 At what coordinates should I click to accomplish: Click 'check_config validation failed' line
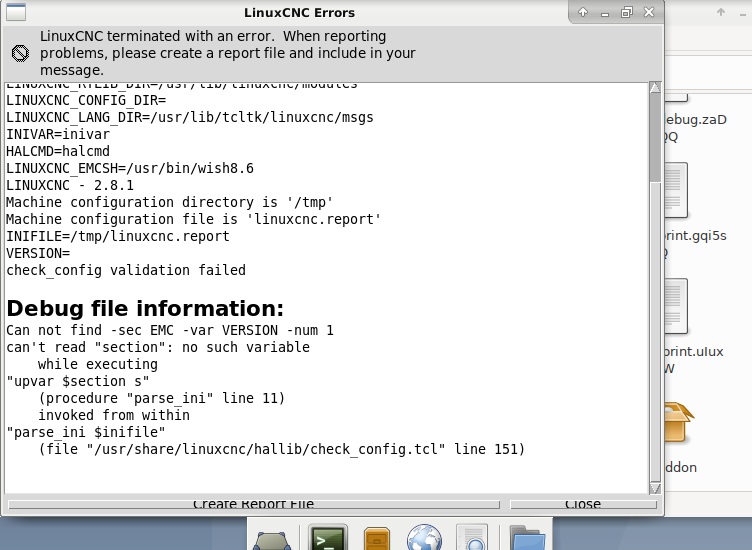[x=126, y=270]
